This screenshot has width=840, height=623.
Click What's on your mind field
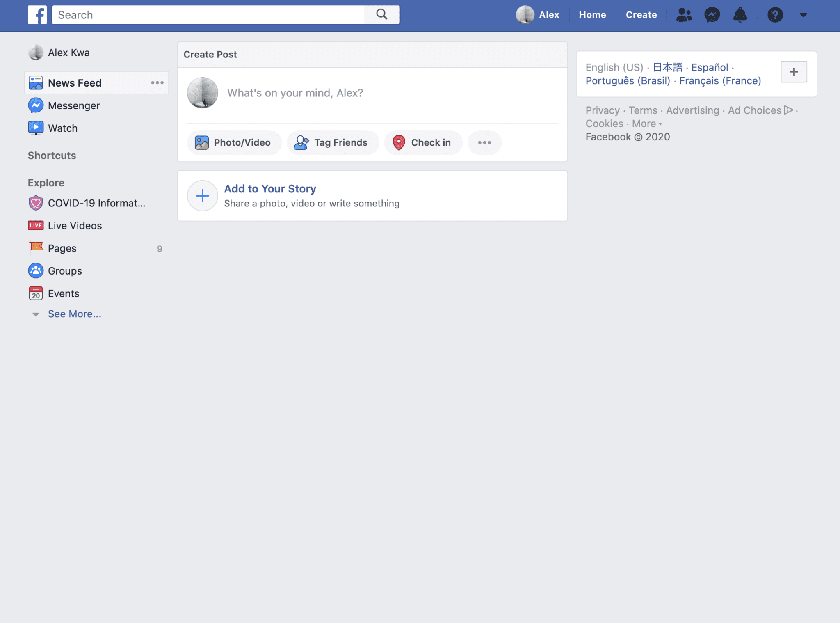295,93
